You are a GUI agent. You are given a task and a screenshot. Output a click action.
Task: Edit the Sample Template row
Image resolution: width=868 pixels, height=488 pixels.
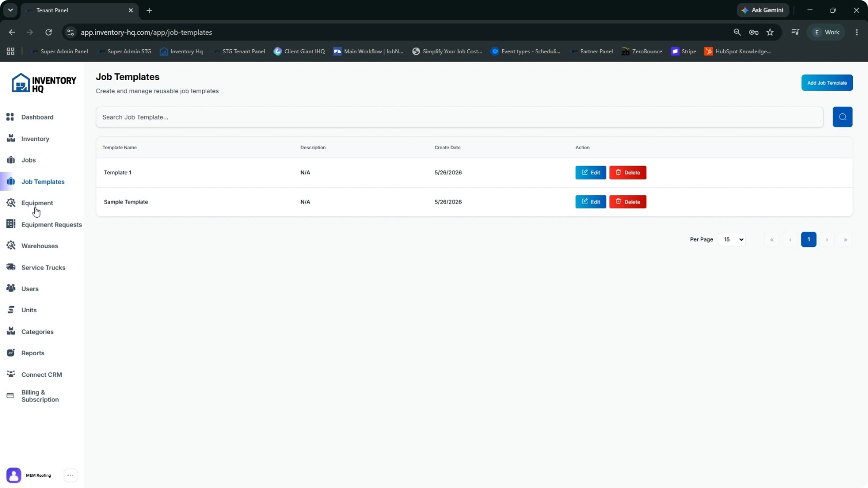pos(590,202)
